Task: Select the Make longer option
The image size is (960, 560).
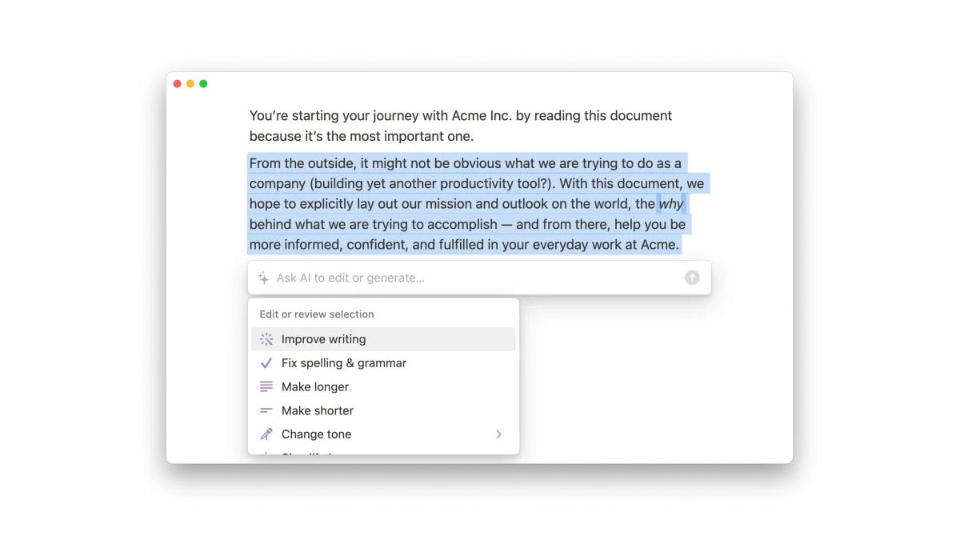Action: coord(315,386)
